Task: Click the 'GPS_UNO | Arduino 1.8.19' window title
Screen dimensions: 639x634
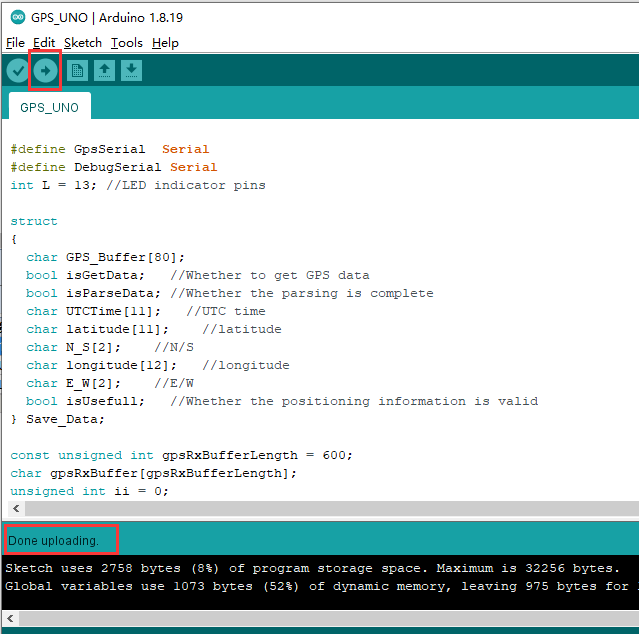Action: tap(107, 18)
